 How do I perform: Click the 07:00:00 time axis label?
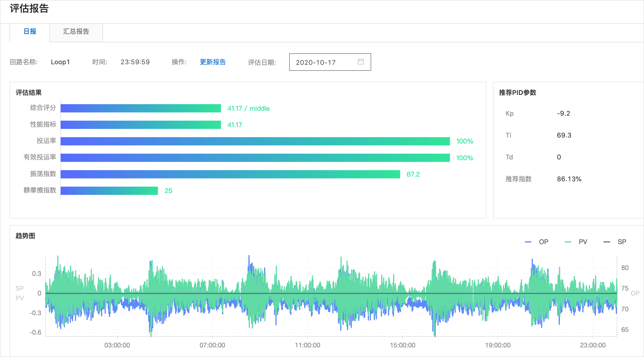[x=212, y=345]
